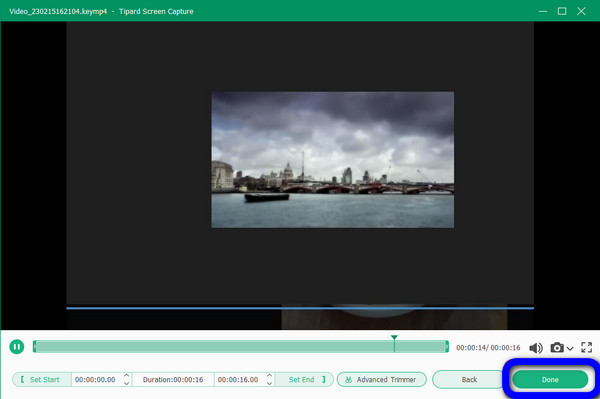Viewport: 600px width, 399px height.
Task: Decrease the start time with down arrow
Action: click(127, 383)
